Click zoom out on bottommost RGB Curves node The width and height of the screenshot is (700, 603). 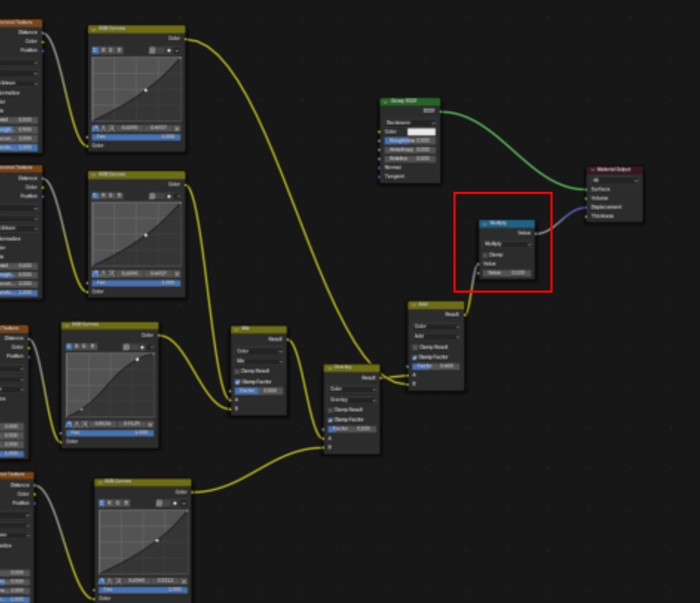167,503
